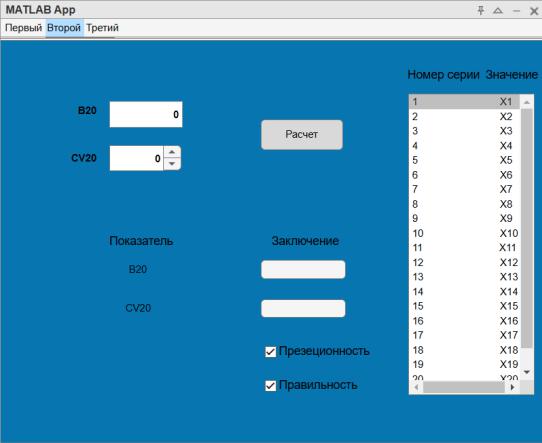Close the MATLAB App window
This screenshot has width=542, height=443.
point(534,11)
